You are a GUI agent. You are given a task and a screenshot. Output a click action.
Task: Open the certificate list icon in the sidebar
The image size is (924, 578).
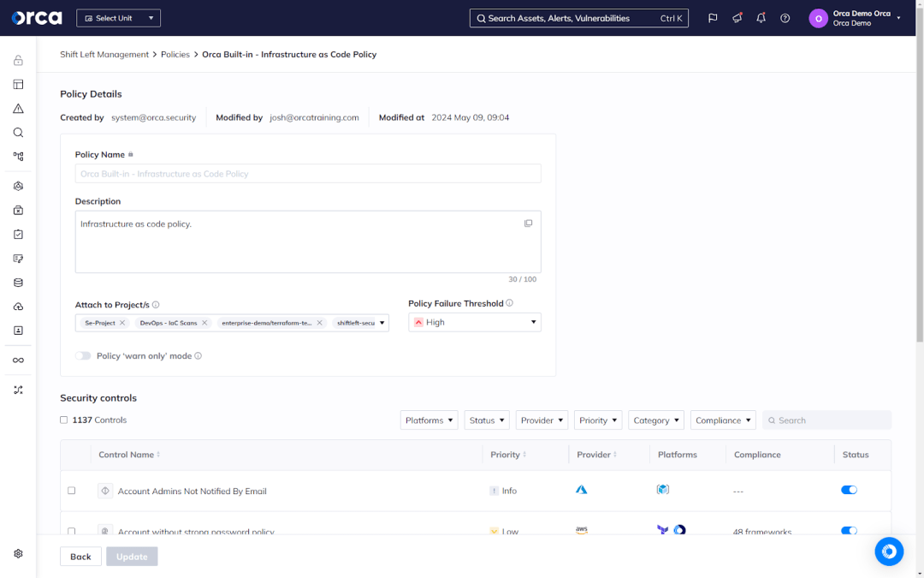[18, 259]
